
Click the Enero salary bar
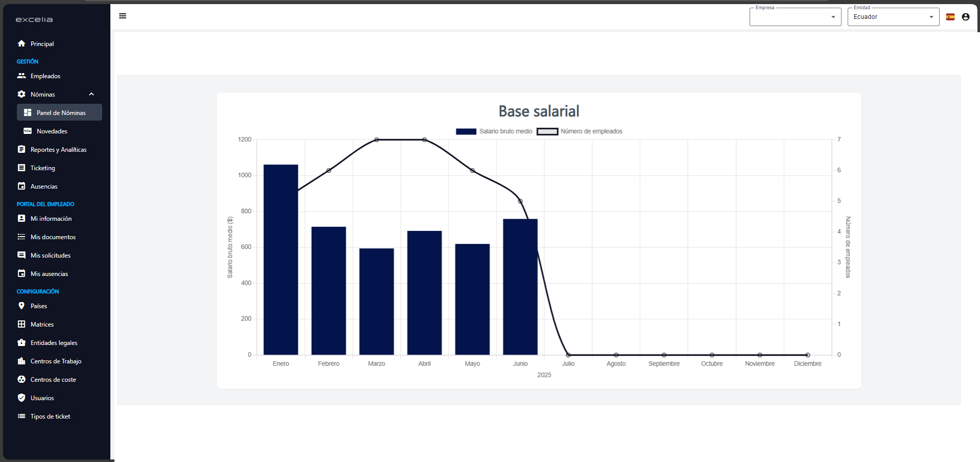pos(281,260)
